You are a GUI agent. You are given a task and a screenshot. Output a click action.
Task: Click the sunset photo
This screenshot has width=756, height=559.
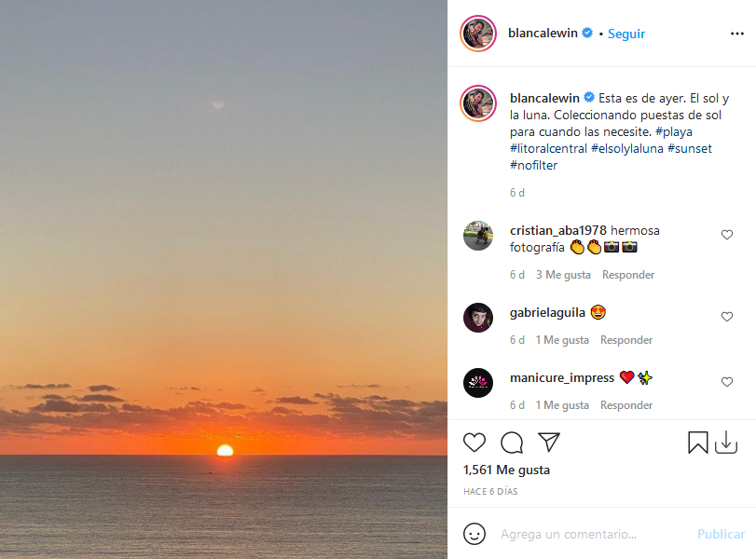(x=224, y=279)
